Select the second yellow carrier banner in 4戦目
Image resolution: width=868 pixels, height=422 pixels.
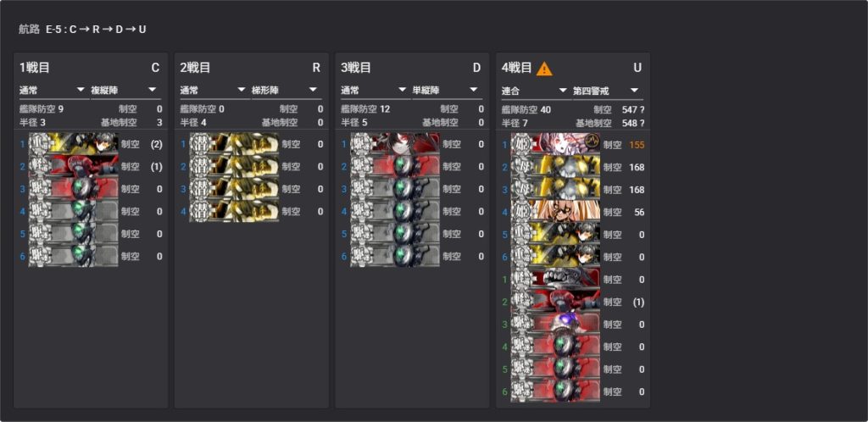[555, 189]
